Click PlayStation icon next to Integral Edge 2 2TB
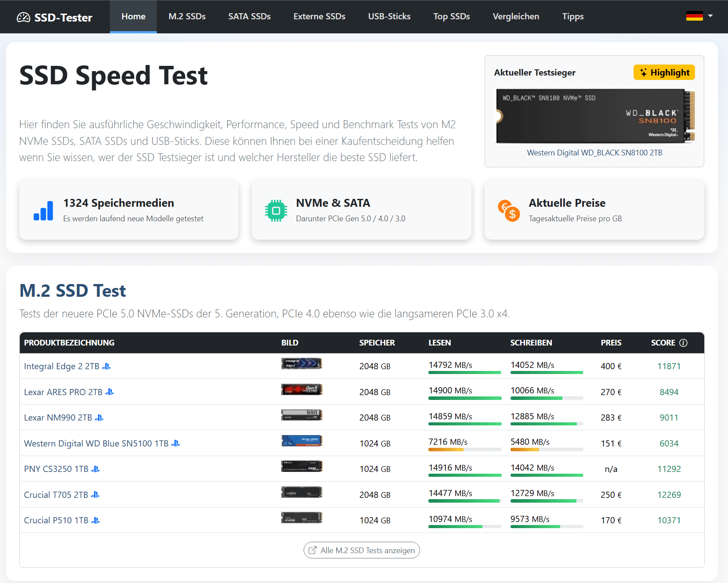This screenshot has width=728, height=583. (x=106, y=367)
